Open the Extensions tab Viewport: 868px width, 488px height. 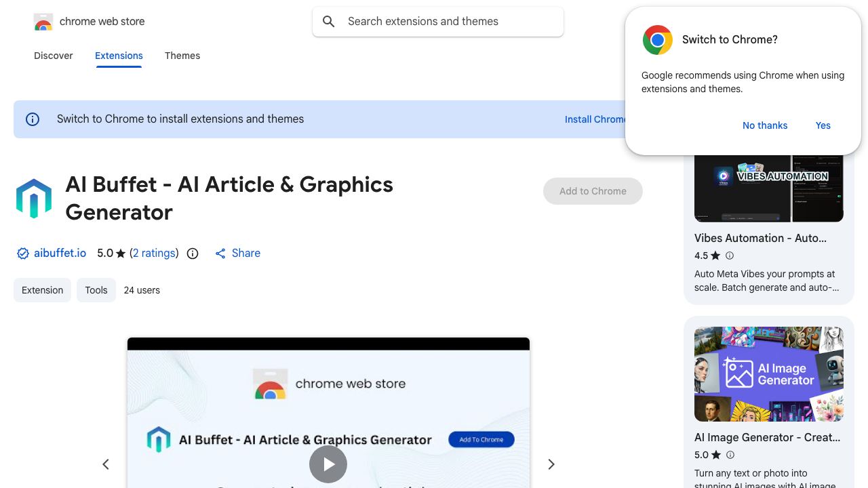119,56
